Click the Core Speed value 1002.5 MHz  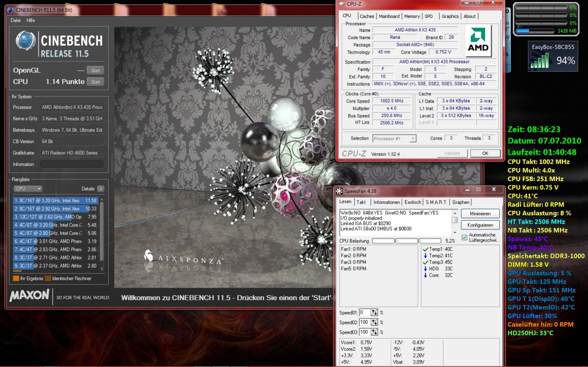pyautogui.click(x=392, y=101)
